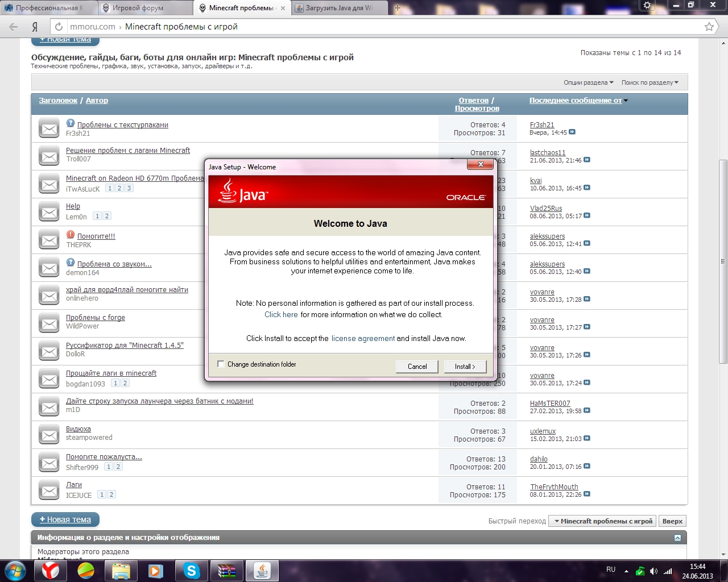Go to last post by TheFrythMouth arrow icon
Viewport: 728px width, 582px height.
pyautogui.click(x=587, y=494)
